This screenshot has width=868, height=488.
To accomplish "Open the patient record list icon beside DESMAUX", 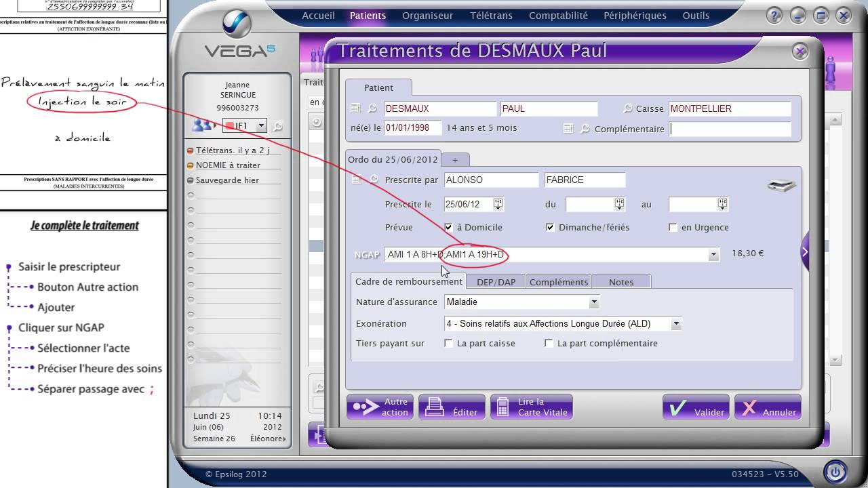I will 355,108.
